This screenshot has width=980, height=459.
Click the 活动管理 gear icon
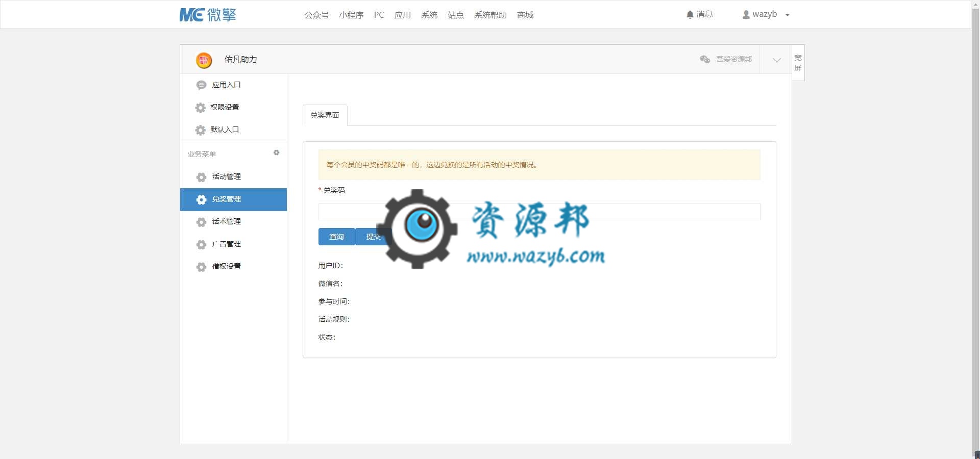(x=201, y=177)
